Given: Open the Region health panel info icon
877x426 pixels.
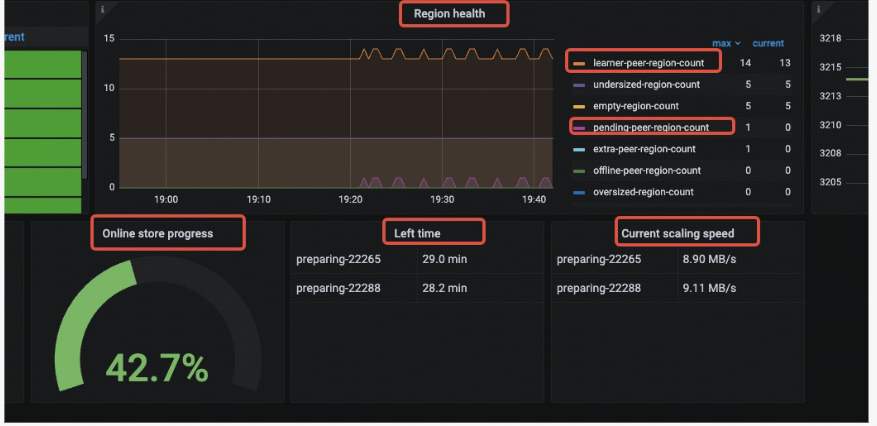Looking at the screenshot, I should [102, 9].
